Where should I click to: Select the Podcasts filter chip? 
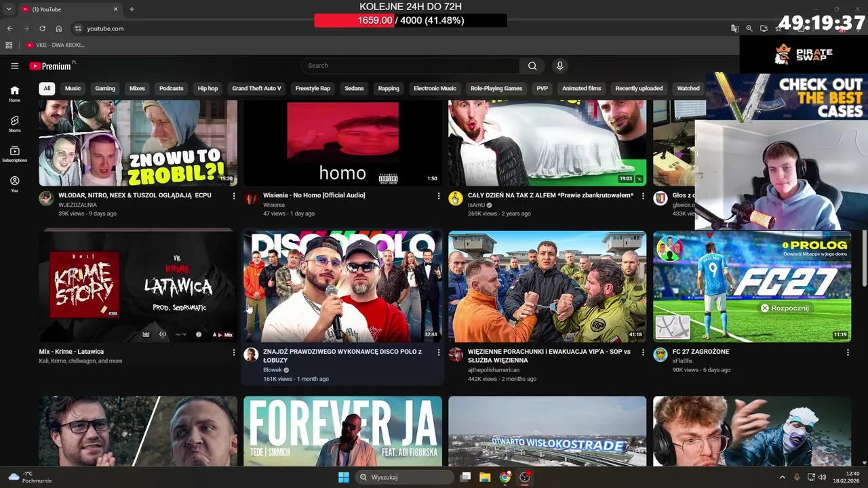pyautogui.click(x=171, y=88)
